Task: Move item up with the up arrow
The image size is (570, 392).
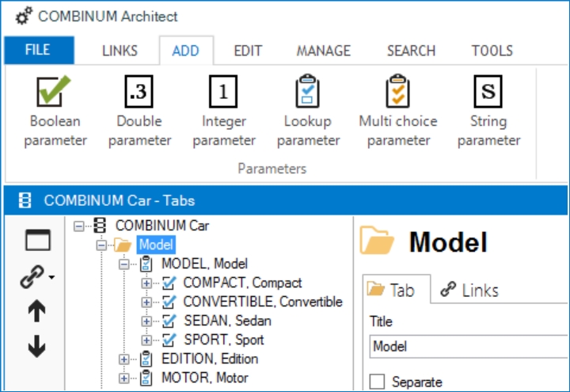Action: click(x=36, y=311)
